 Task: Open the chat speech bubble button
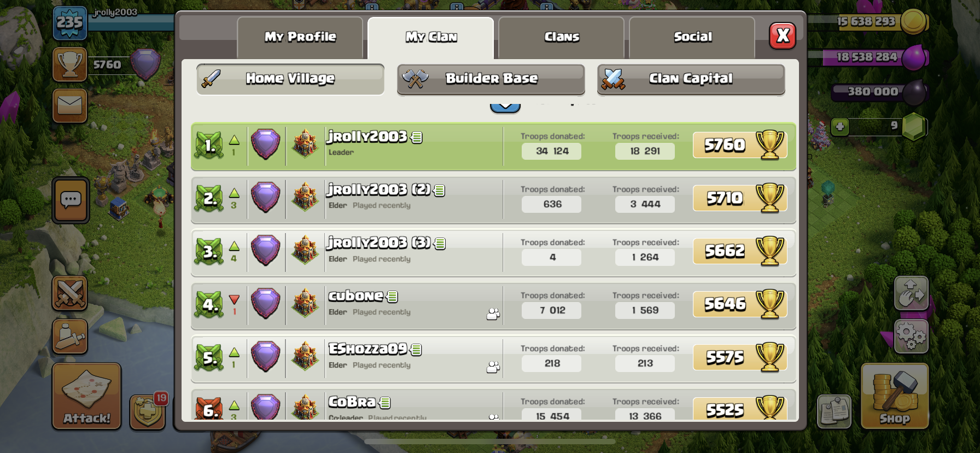point(71,200)
